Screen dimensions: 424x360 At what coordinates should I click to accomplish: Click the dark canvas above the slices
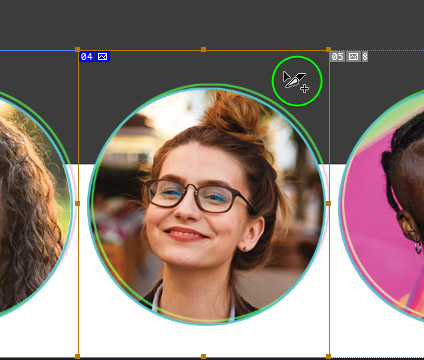coord(212,23)
